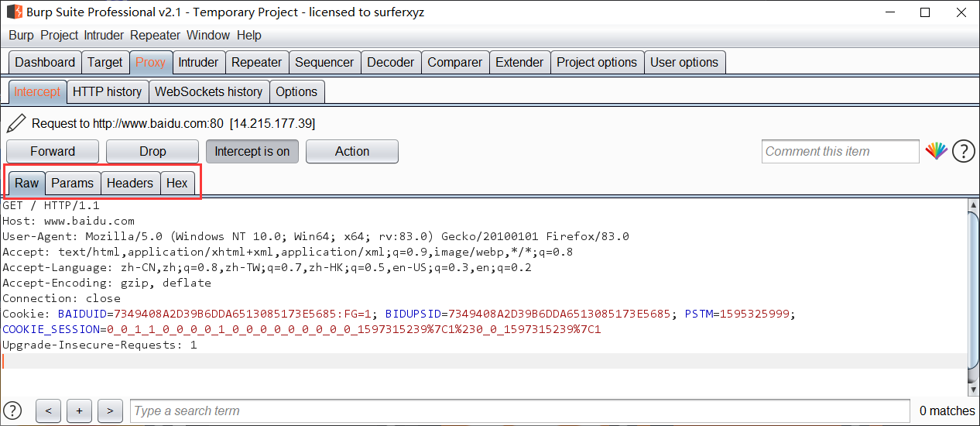Select the Raw request view tab
Image resolution: width=980 pixels, height=426 pixels.
click(26, 183)
